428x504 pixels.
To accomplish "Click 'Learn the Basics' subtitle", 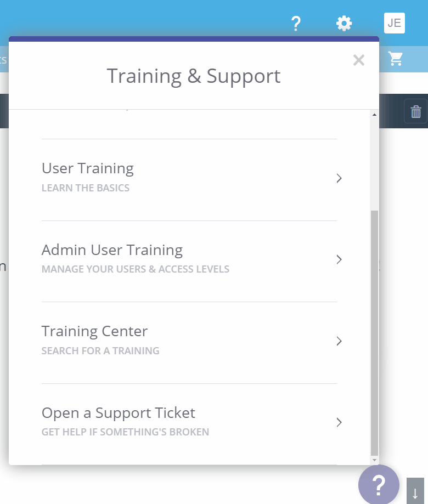I will (86, 188).
